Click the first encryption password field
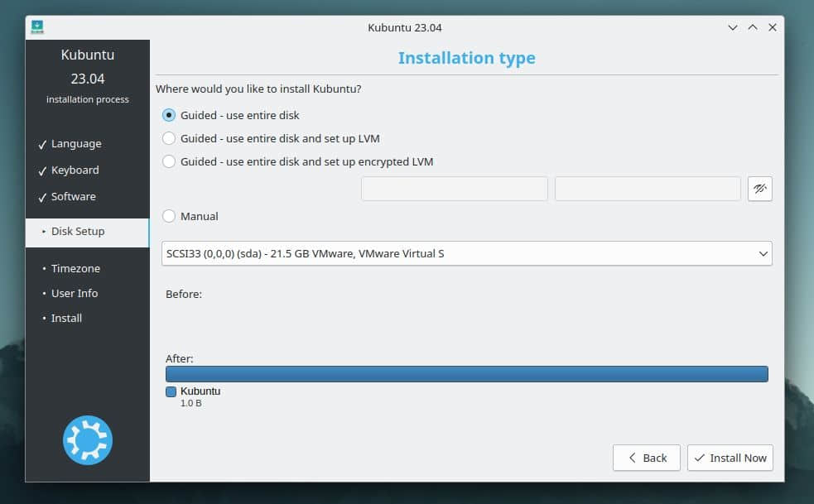This screenshot has width=814, height=504. point(454,189)
